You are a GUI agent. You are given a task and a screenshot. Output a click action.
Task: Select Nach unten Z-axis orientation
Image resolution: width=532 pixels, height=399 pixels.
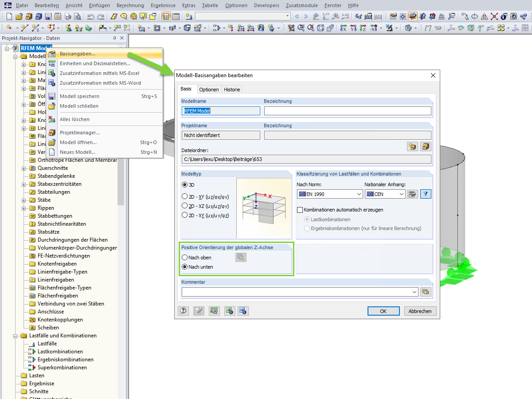click(185, 267)
